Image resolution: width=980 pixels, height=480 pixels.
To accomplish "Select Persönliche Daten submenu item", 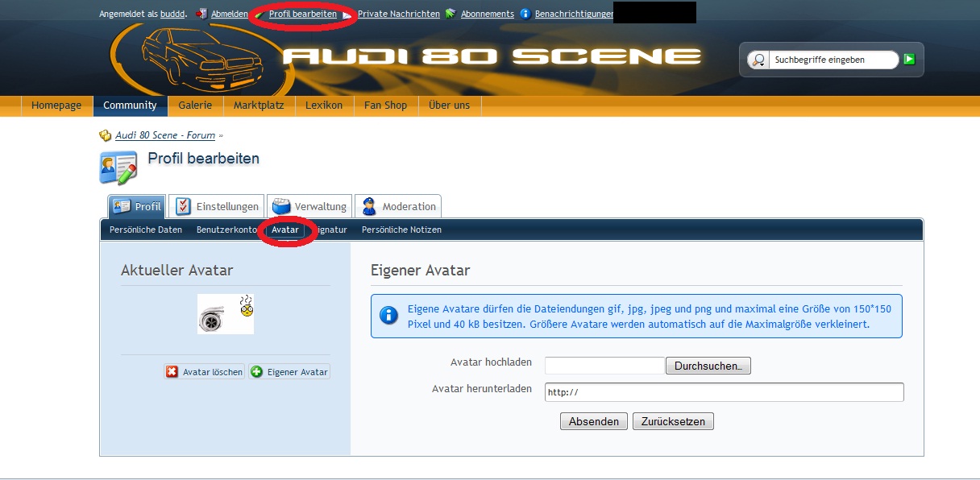I will pos(146,230).
